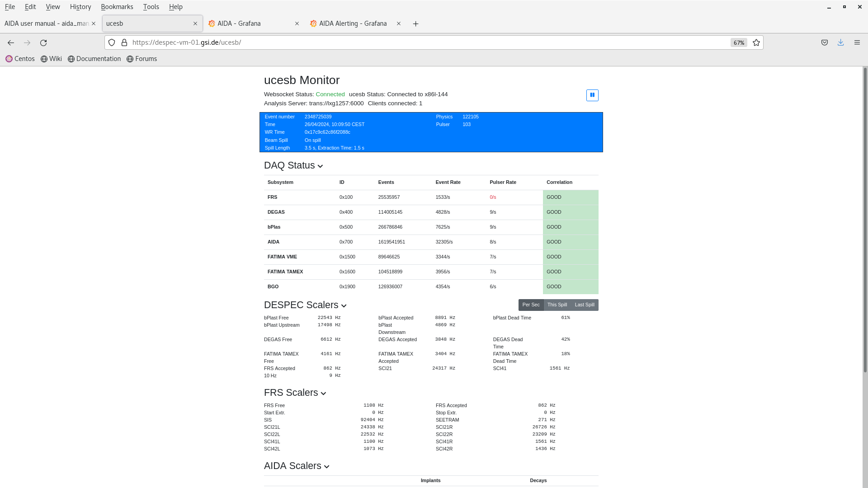Click the page vertical scrollbar
The width and height of the screenshot is (868, 488).
click(x=865, y=220)
